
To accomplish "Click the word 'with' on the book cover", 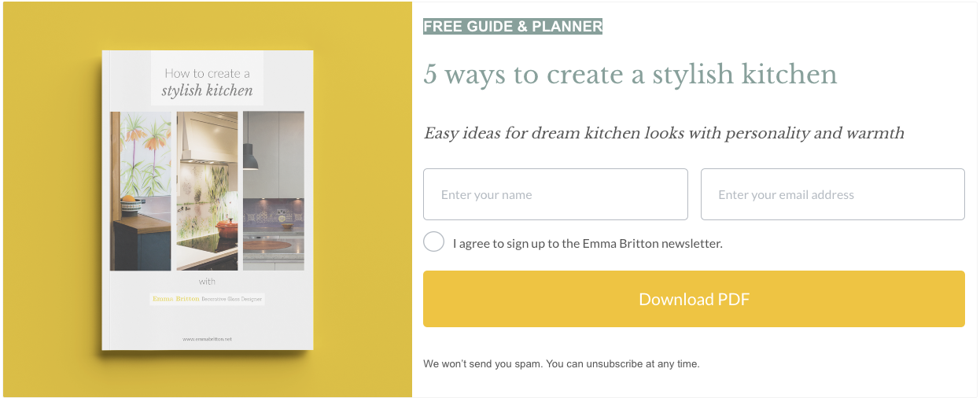I will tap(208, 282).
